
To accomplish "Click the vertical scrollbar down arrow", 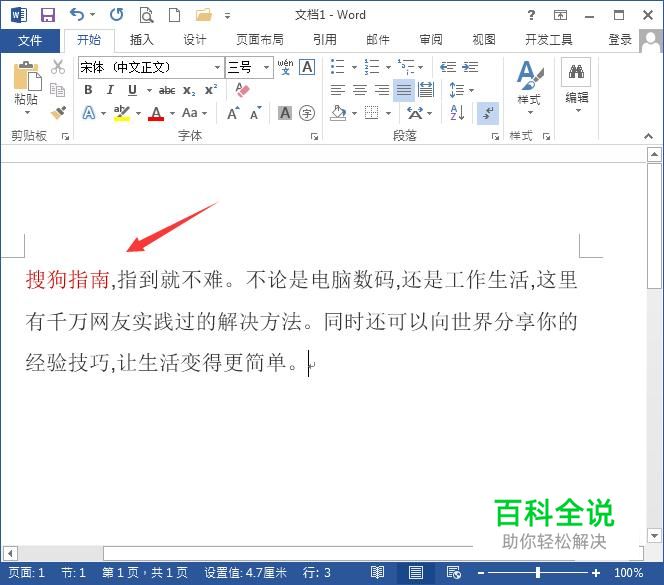I will 654,536.
